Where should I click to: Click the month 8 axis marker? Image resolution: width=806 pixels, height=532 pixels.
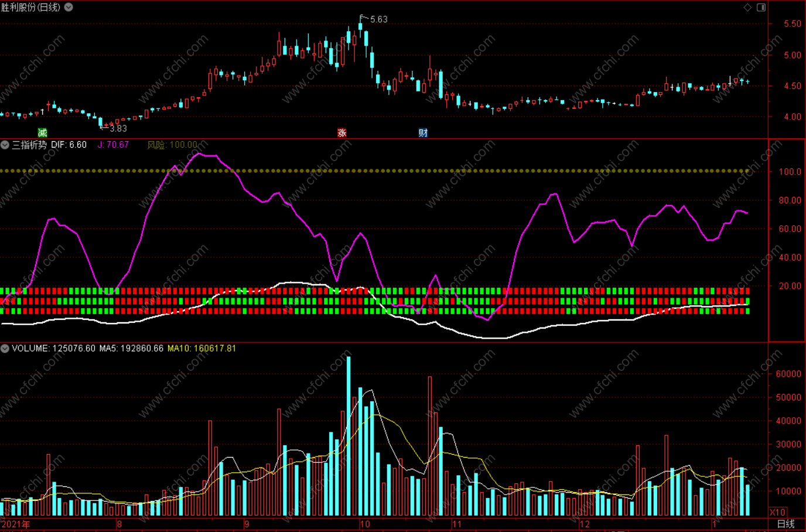click(x=119, y=524)
